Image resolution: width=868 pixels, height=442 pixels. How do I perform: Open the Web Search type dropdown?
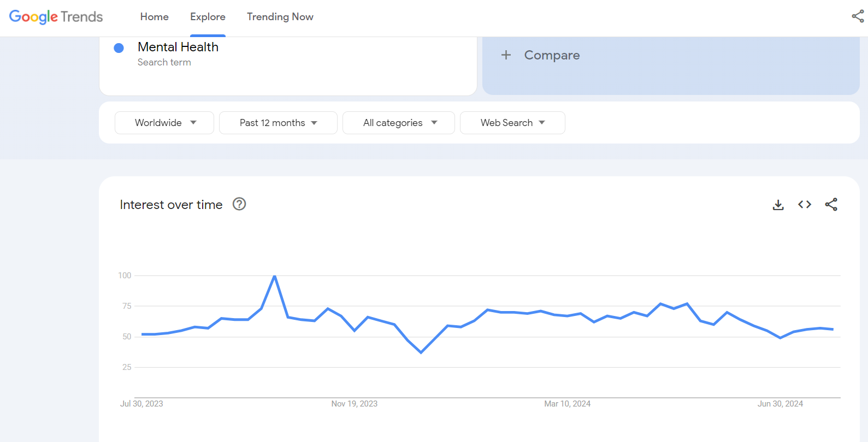(x=512, y=123)
